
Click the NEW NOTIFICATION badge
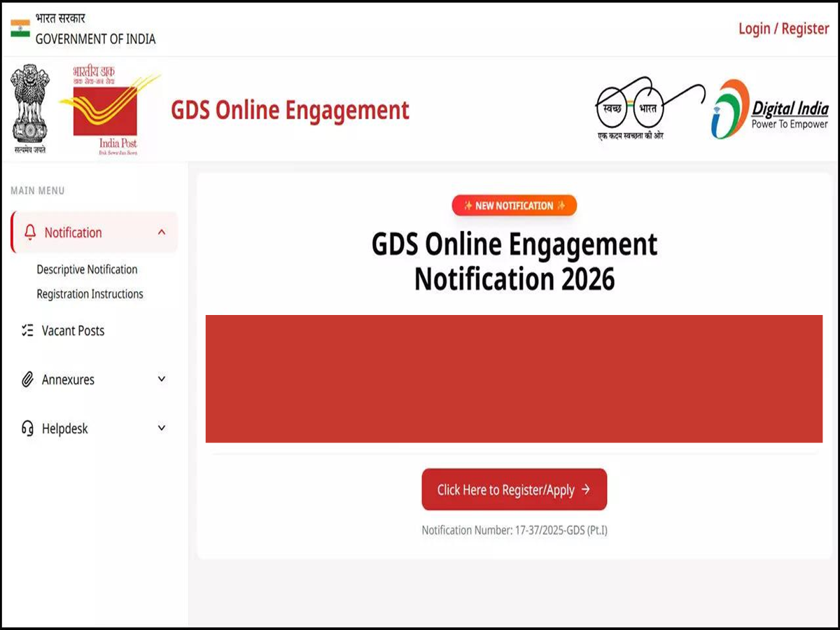pyautogui.click(x=514, y=206)
